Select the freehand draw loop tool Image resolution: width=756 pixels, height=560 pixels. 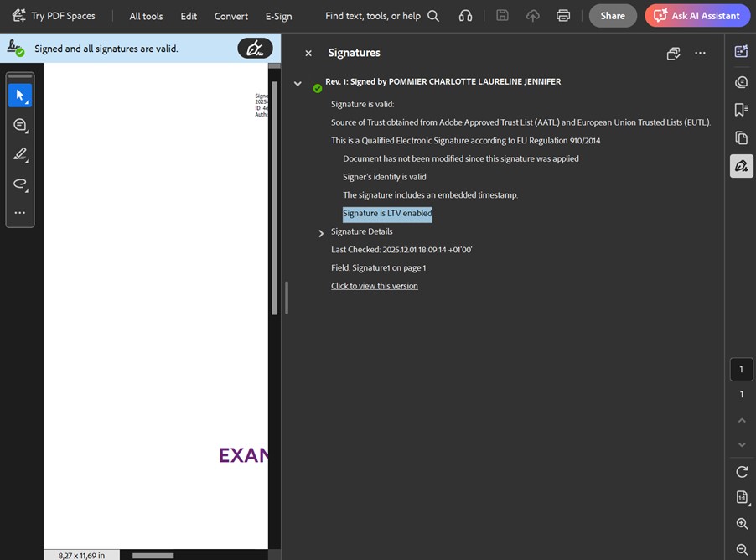(20, 184)
